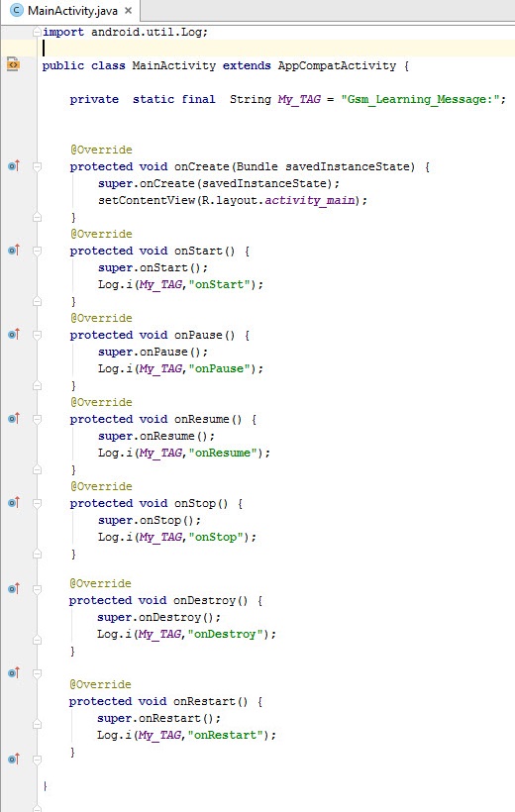Collapse the onStart method fold marker
Image resolution: width=515 pixels, height=812 pixels.
(x=37, y=252)
